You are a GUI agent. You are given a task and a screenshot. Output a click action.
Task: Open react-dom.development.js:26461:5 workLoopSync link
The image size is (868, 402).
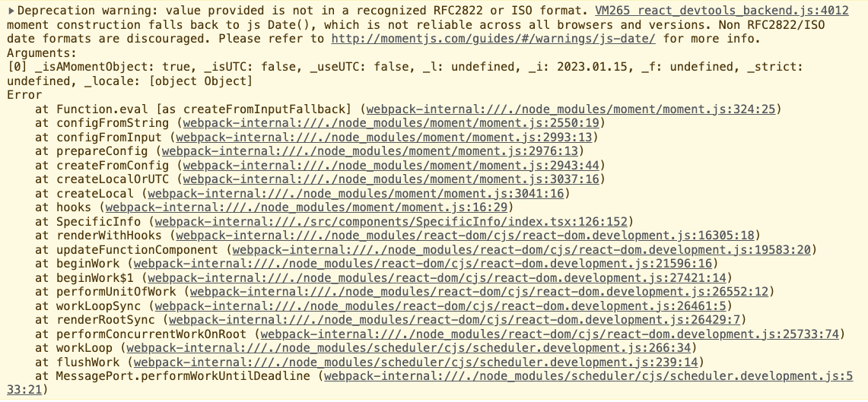tap(440, 305)
